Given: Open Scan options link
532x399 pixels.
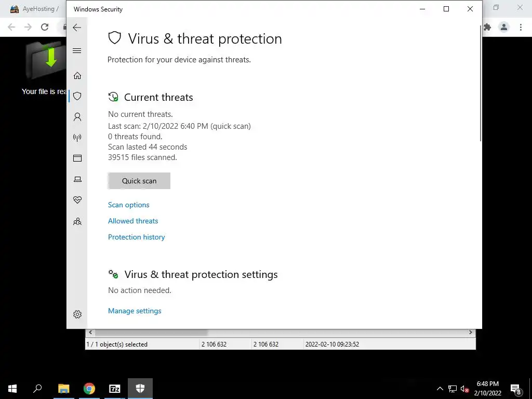Looking at the screenshot, I should [129, 205].
